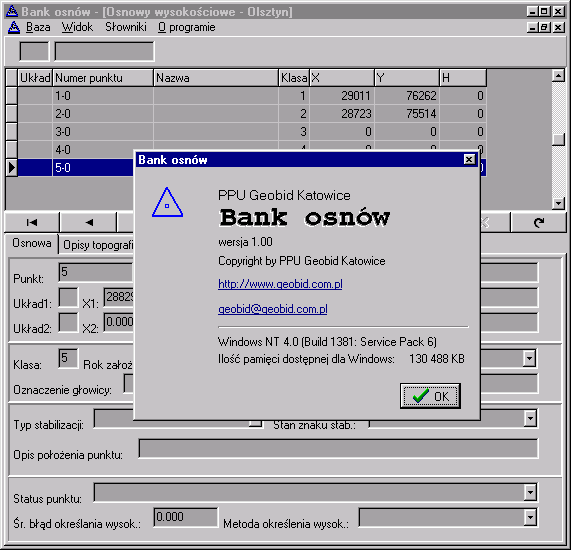This screenshot has height=550, width=571.
Task: Click the Klasa column header
Action: tap(294, 78)
